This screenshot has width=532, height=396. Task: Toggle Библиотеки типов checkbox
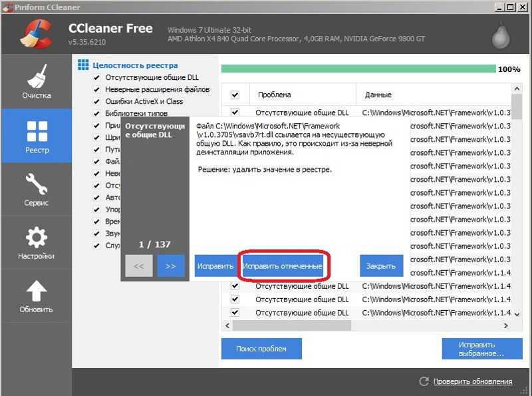click(x=96, y=113)
